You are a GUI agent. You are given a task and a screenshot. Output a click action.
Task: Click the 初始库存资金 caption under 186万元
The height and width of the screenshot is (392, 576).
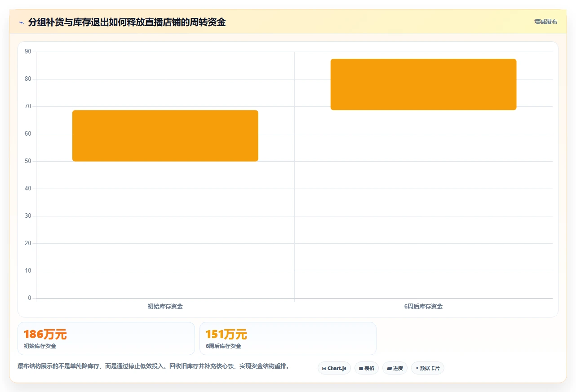click(40, 346)
